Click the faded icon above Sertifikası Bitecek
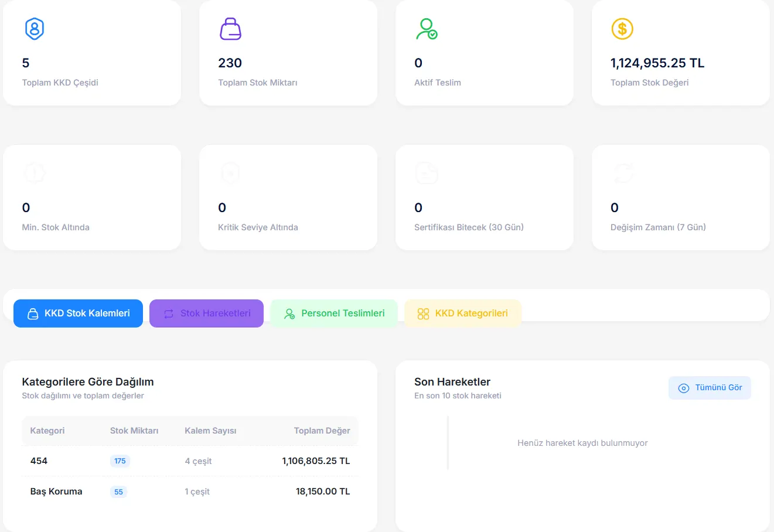 427,173
